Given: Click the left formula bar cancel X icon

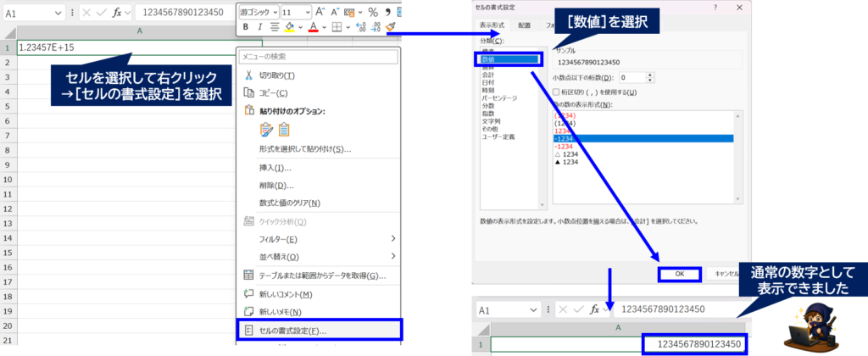Looking at the screenshot, I should (87, 13).
